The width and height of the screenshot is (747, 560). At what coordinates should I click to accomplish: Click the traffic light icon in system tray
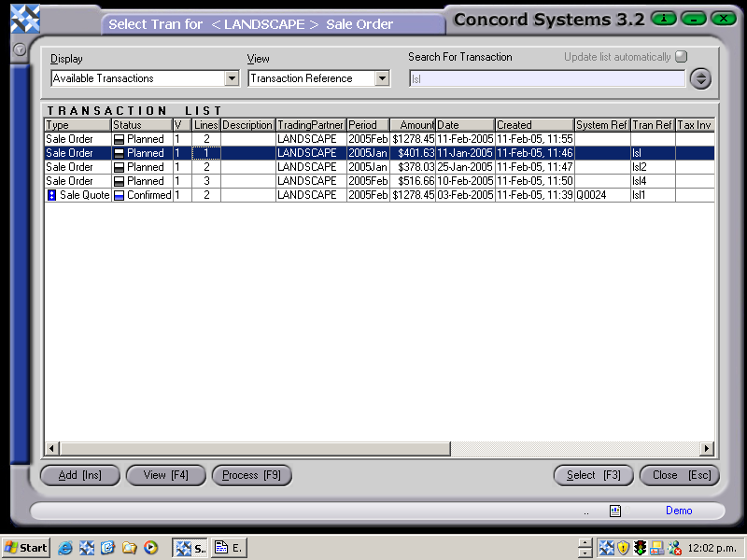[x=640, y=548]
